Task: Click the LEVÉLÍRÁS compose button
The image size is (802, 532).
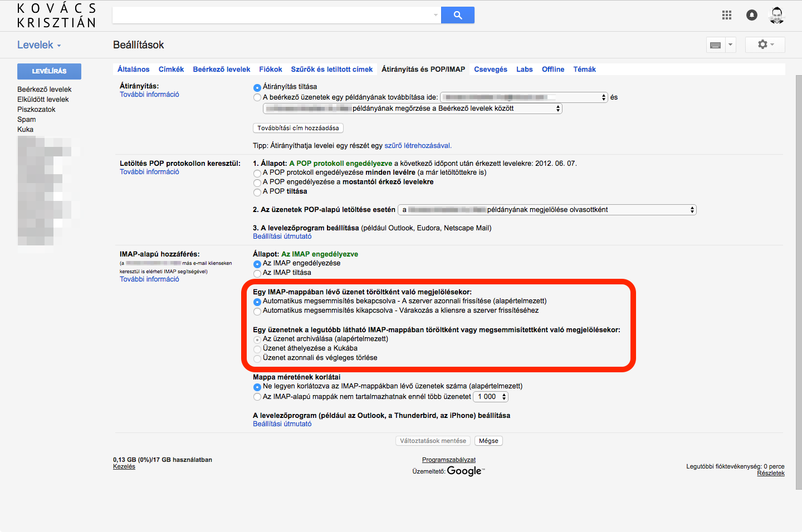Action: (49, 71)
